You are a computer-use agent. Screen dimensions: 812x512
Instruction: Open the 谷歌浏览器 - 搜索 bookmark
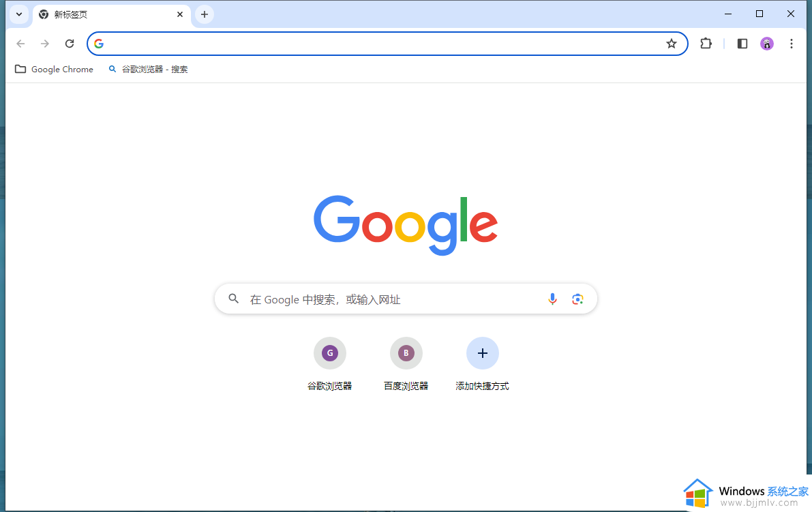(148, 69)
